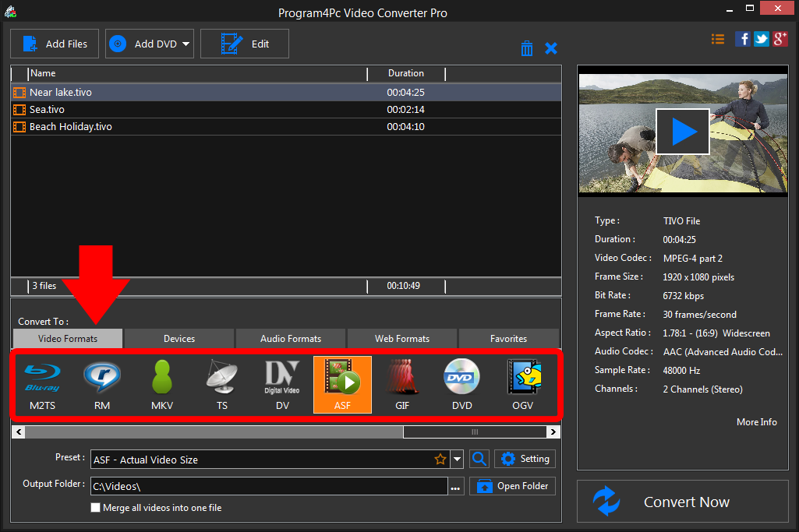Click film icon of Sea.tivo
The height and width of the screenshot is (532, 799).
(x=19, y=110)
